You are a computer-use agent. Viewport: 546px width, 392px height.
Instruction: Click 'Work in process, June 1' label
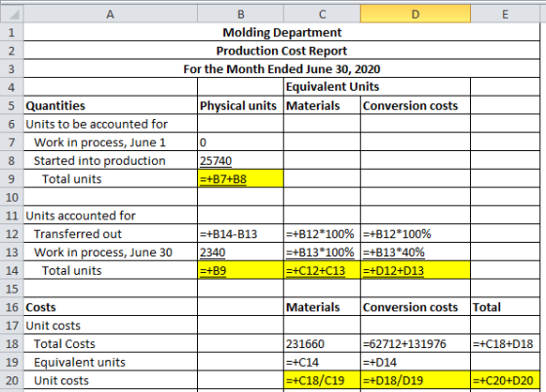(x=110, y=142)
